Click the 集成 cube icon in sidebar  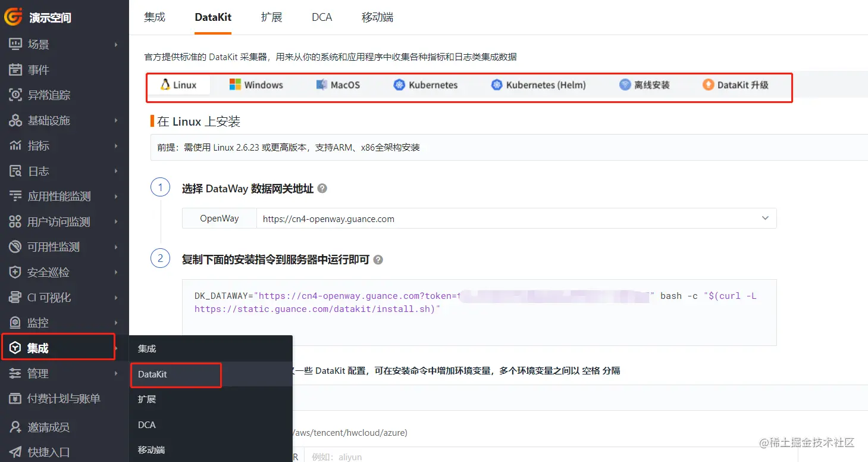pos(15,348)
